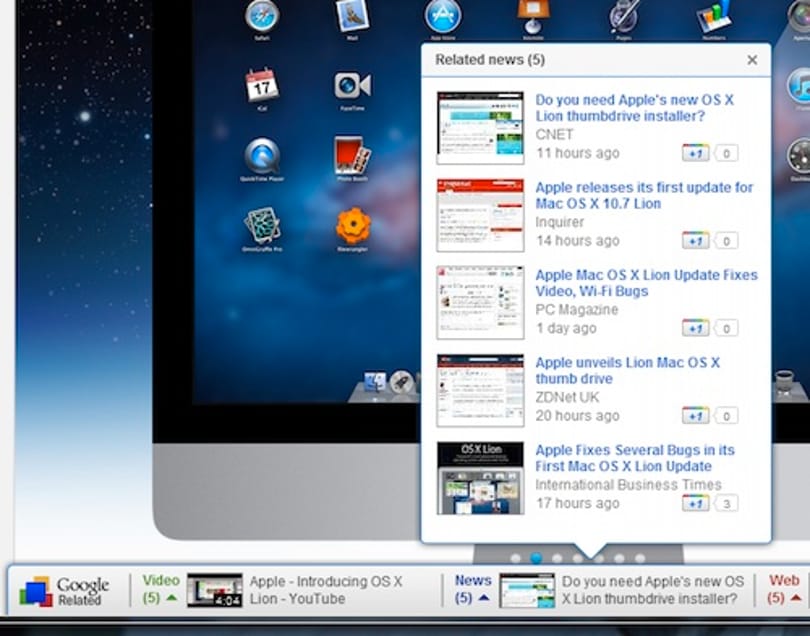Click +1 button on the Inquirer article

[x=695, y=240]
